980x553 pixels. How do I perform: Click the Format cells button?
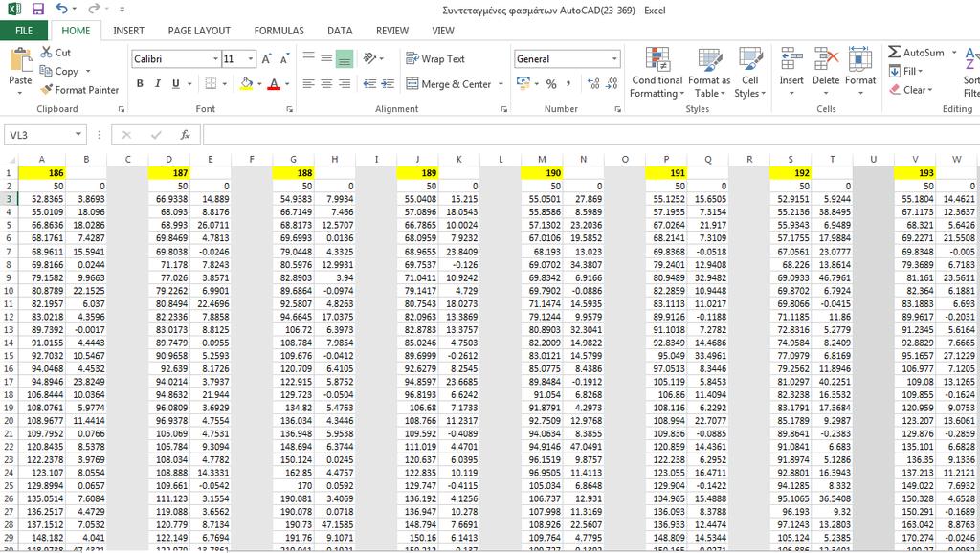point(860,71)
